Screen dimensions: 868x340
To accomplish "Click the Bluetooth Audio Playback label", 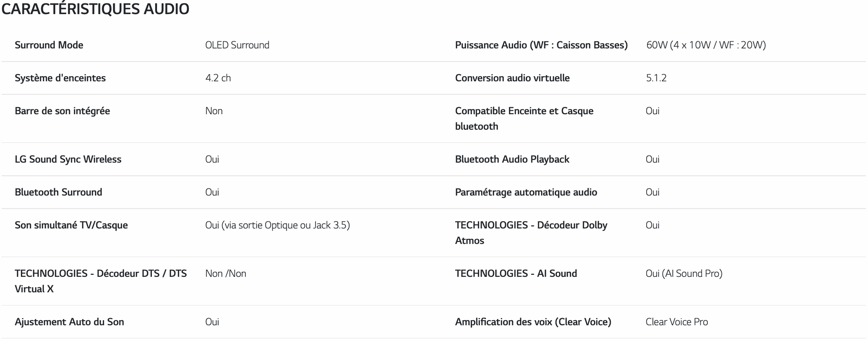I will [512, 160].
